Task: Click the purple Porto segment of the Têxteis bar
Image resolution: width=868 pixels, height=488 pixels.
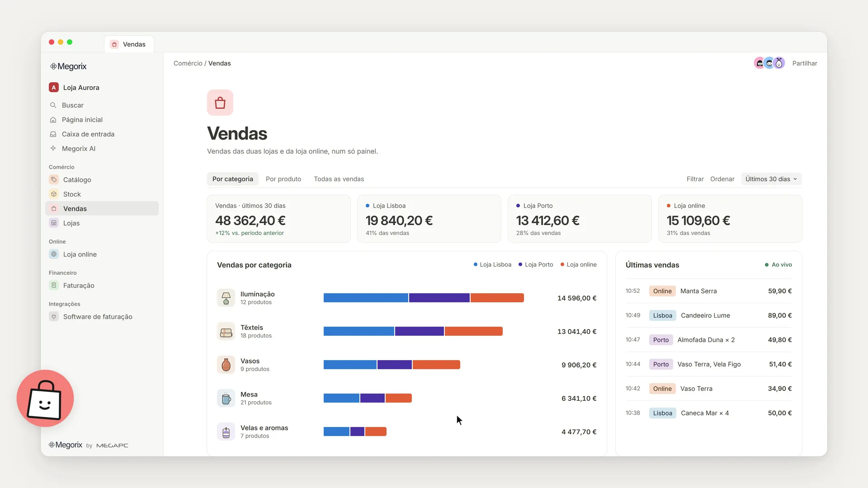Action: pos(420,331)
